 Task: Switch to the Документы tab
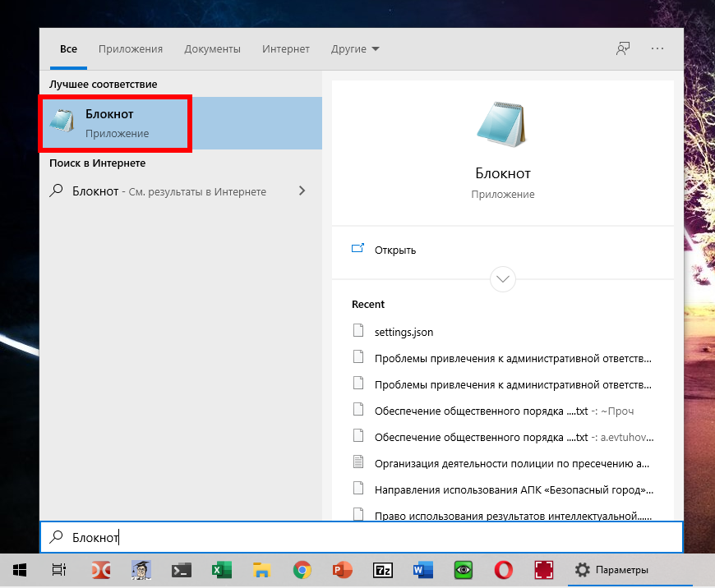point(212,49)
